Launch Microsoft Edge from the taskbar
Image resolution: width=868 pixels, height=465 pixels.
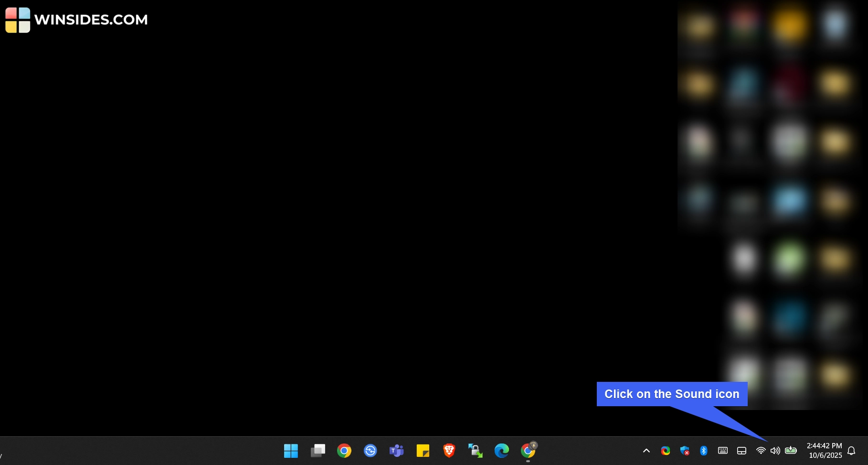click(501, 451)
